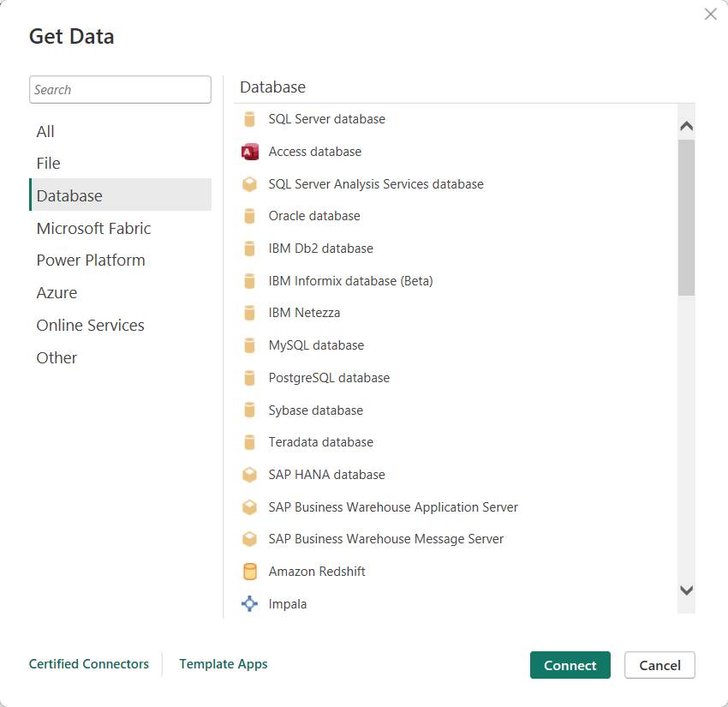Highlight 'SAP Business Warehouse Application Server' text

393,507
